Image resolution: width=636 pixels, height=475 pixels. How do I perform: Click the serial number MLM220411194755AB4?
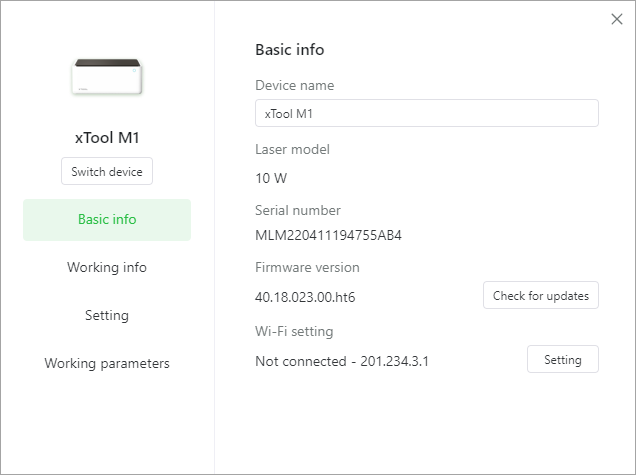pyautogui.click(x=328, y=235)
